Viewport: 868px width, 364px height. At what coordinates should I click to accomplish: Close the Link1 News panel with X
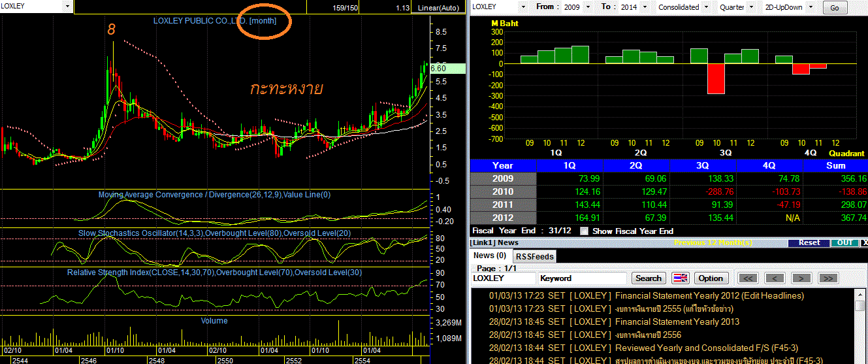tap(864, 242)
